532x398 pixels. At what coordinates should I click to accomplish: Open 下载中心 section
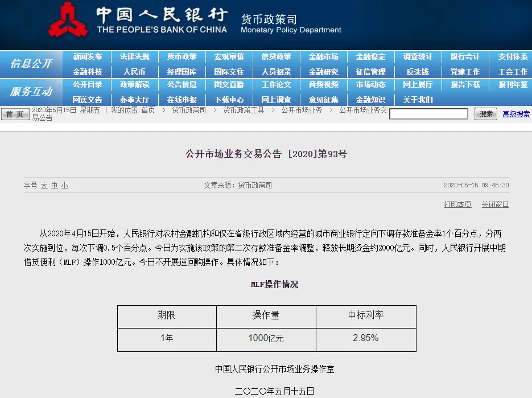pos(229,100)
